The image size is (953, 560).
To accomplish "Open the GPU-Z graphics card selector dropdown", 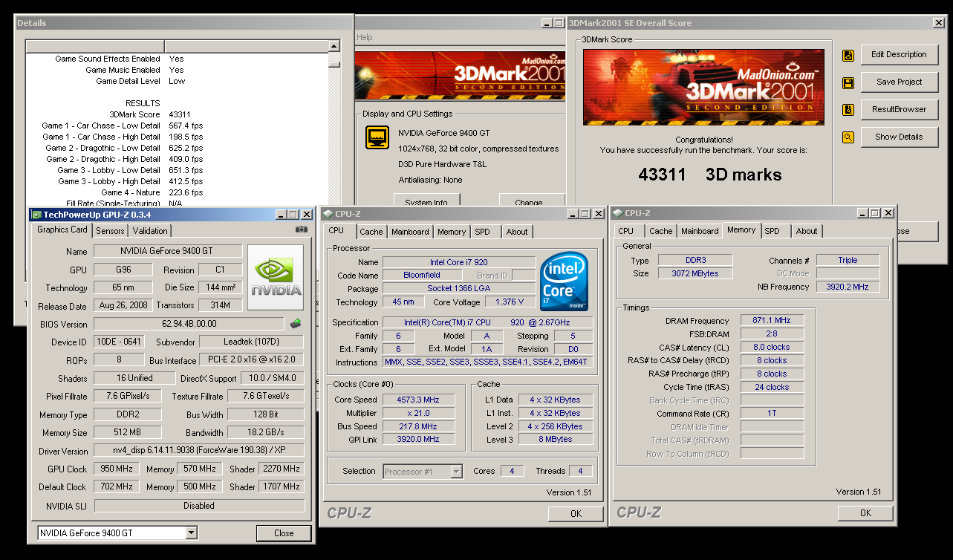I will coord(192,533).
